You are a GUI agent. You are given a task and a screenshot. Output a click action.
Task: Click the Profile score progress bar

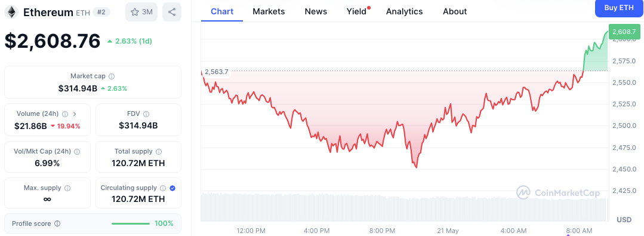(131, 223)
